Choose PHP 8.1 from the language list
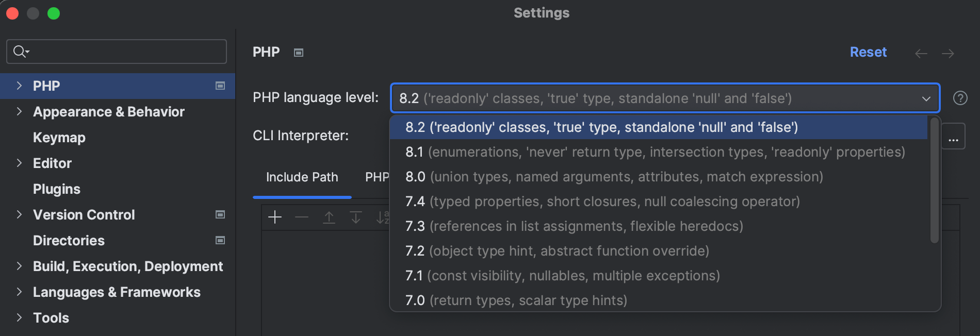Viewport: 980px width, 336px height. coord(655,152)
